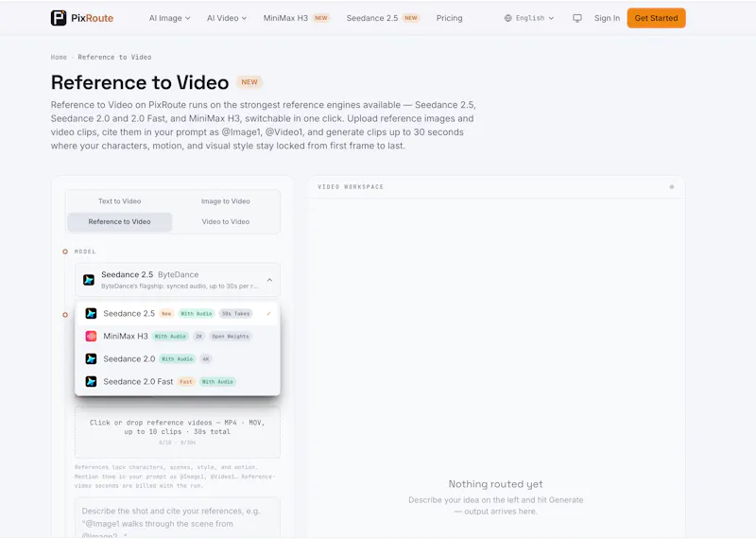Click the orange Fast badge
The height and width of the screenshot is (539, 756).
pyautogui.click(x=185, y=382)
